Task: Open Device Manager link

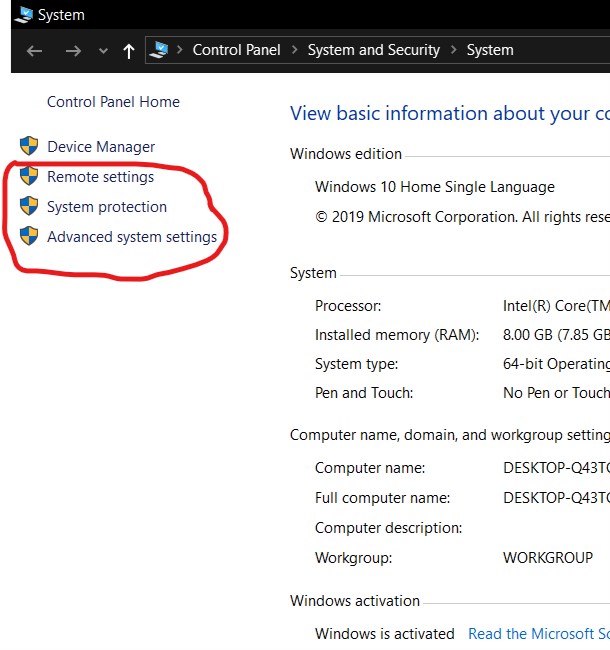Action: pos(101,147)
